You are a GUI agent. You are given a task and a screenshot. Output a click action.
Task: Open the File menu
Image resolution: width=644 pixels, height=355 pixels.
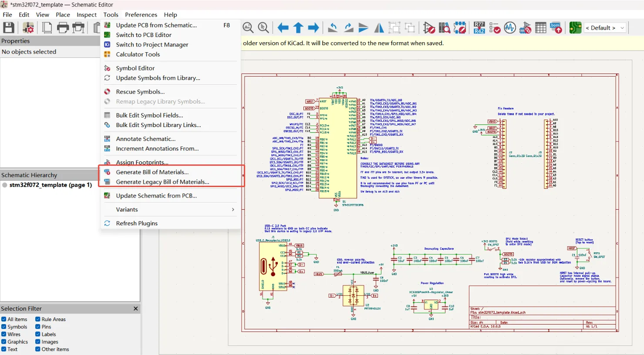7,14
